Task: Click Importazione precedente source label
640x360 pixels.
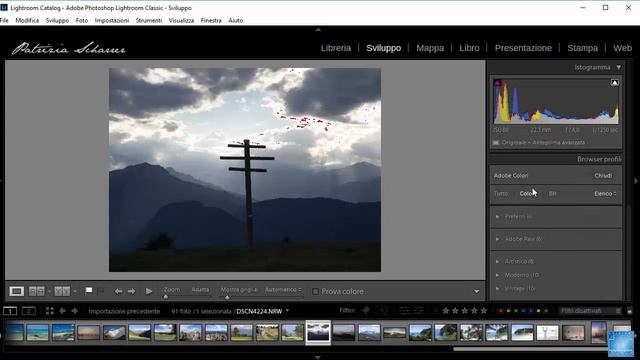Action: click(x=124, y=311)
